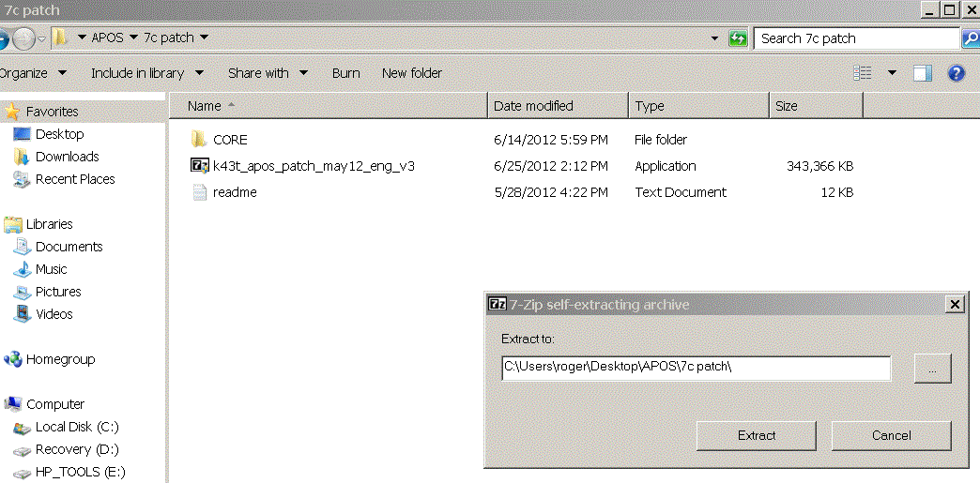Click the green refresh icon
This screenshot has width=980, height=483.
click(x=738, y=38)
